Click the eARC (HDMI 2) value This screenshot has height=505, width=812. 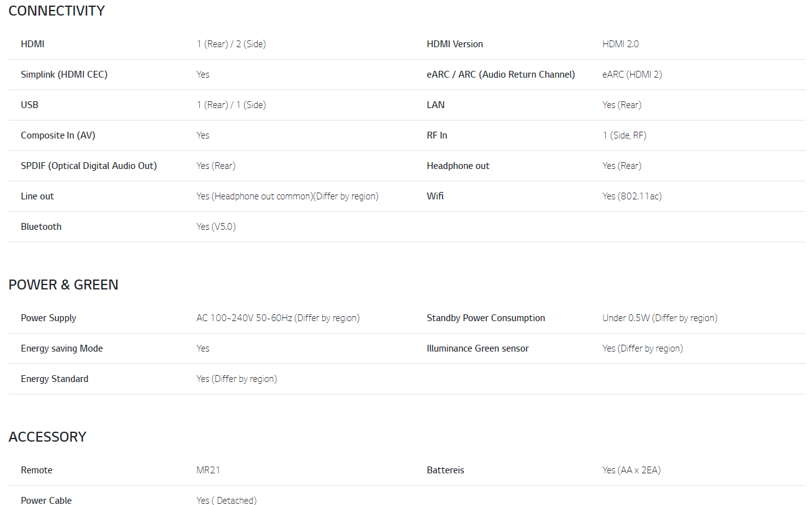(632, 75)
